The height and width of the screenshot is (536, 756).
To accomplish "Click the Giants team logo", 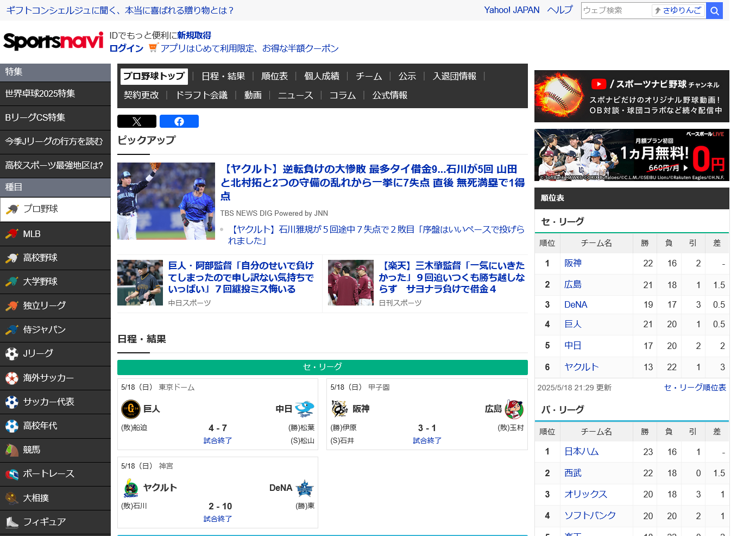I will (x=131, y=409).
